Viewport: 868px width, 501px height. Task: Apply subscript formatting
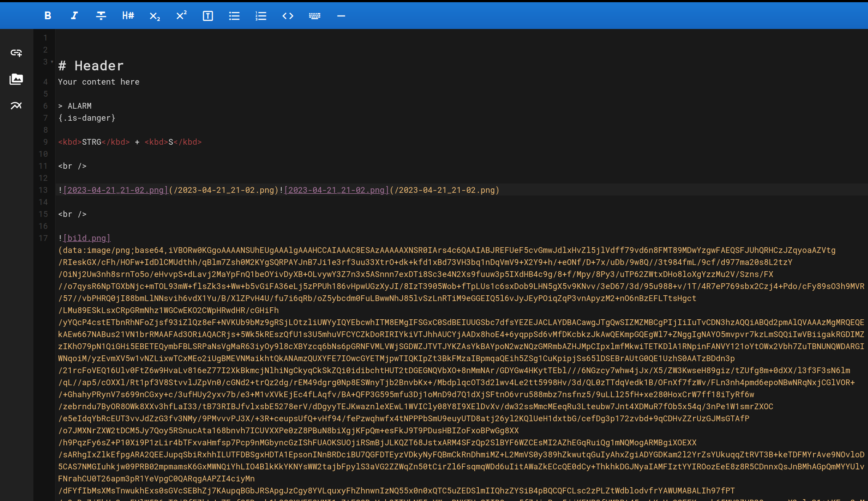(x=154, y=16)
